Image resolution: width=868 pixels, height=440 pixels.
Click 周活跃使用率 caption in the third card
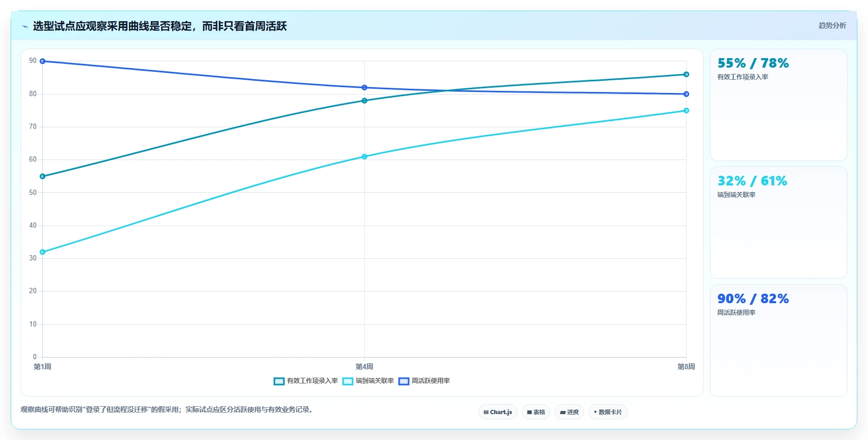736,313
